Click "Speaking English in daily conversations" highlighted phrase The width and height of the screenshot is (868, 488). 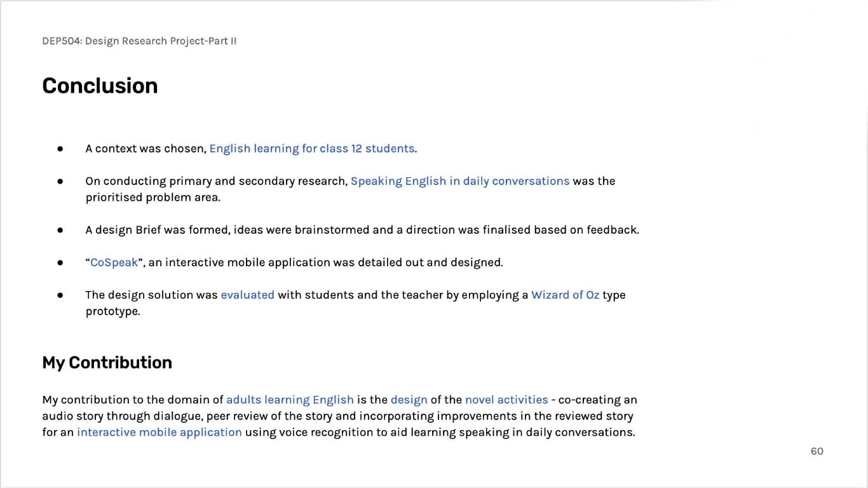459,181
